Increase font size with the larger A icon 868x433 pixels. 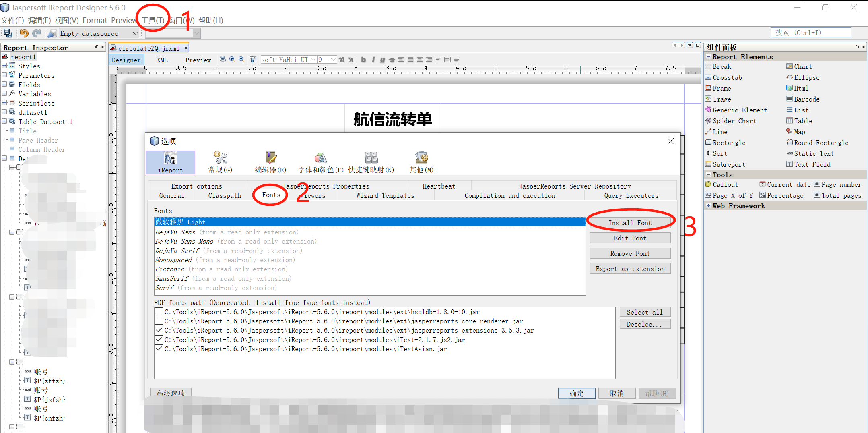[342, 60]
